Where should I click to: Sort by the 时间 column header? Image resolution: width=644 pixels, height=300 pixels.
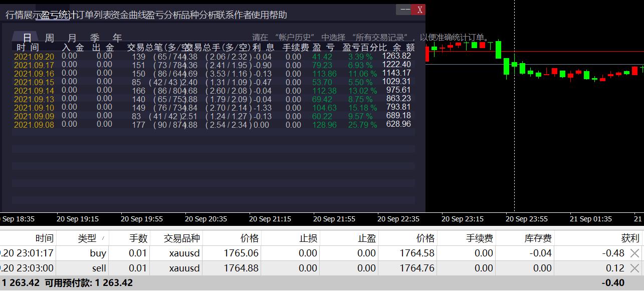point(45,238)
